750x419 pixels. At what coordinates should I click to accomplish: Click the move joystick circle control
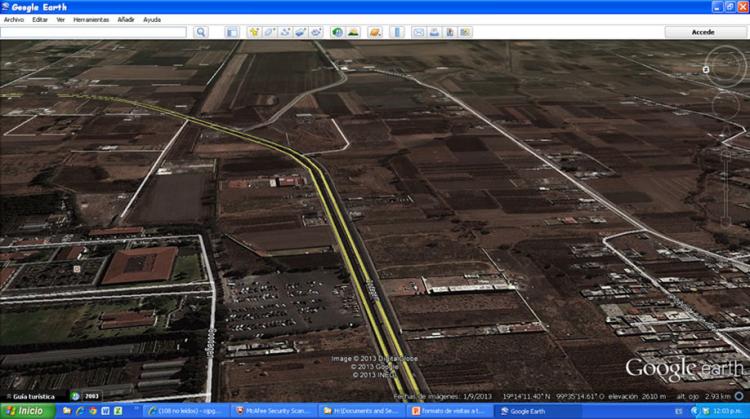click(726, 105)
